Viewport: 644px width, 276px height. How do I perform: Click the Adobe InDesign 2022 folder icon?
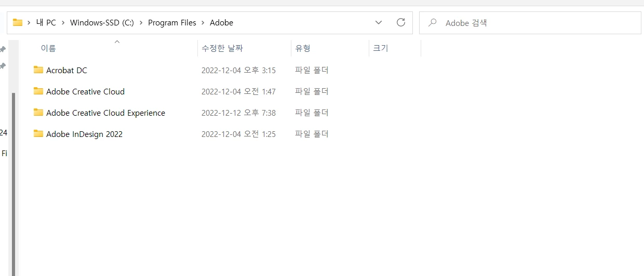click(x=38, y=133)
